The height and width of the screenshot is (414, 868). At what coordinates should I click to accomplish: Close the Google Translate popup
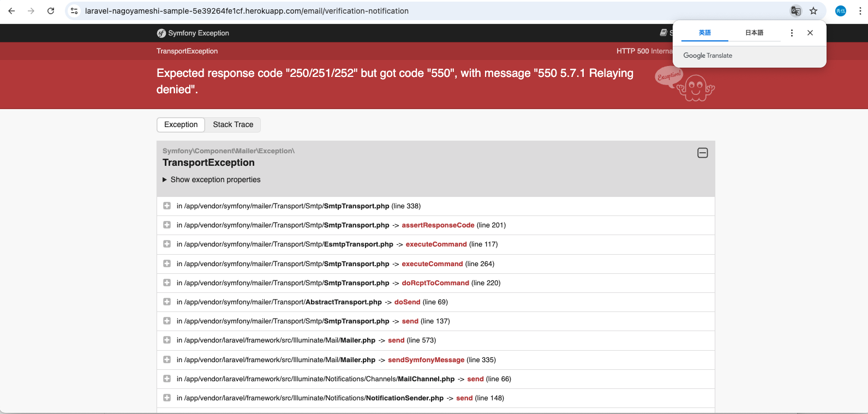pos(810,33)
